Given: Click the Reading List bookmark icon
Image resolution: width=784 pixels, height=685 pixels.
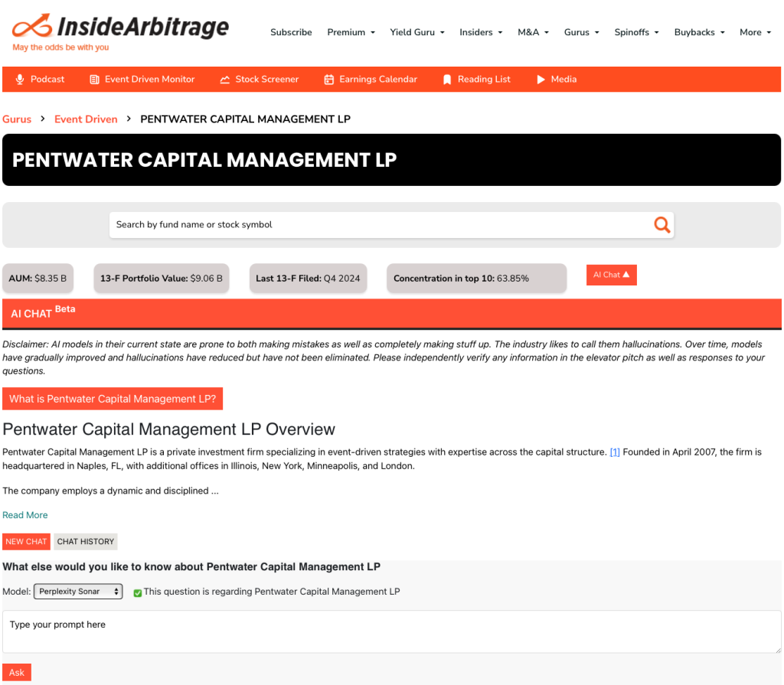Looking at the screenshot, I should pyautogui.click(x=447, y=80).
